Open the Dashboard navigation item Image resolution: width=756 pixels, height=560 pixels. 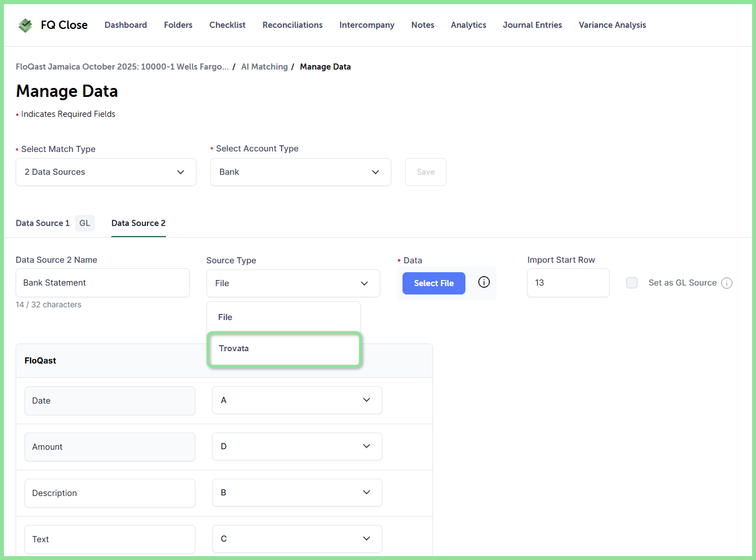coord(126,25)
